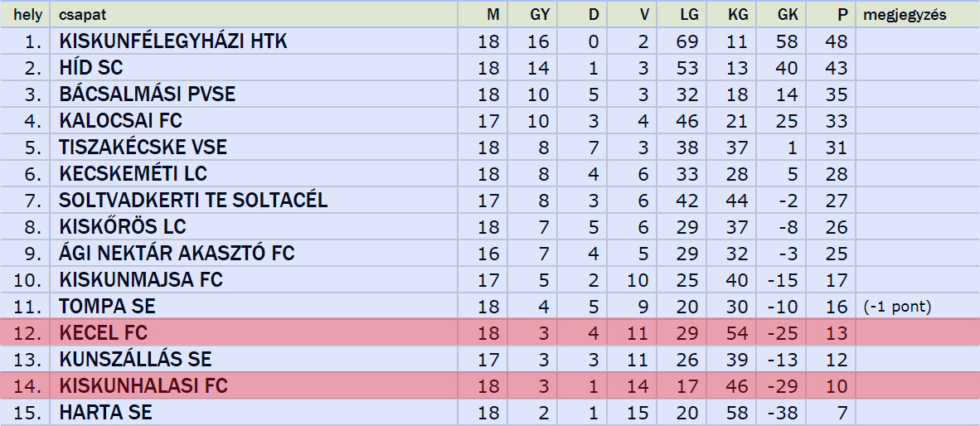Open the BÁCSALMÁSI PVSE team entry

click(x=148, y=94)
